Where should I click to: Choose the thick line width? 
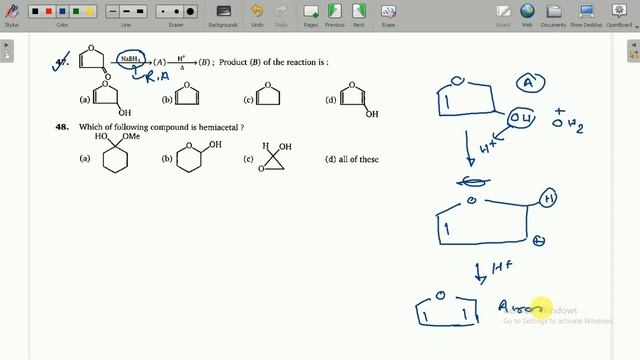pyautogui.click(x=140, y=11)
